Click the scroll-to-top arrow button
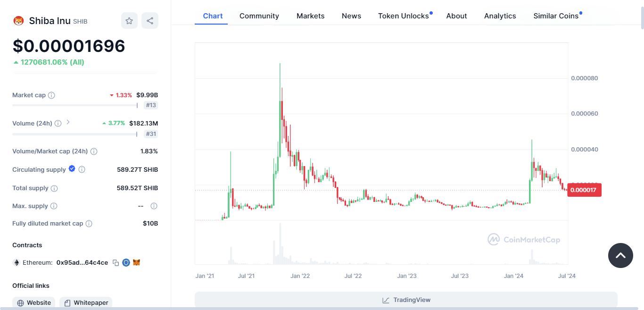644x310 pixels. coord(620,255)
